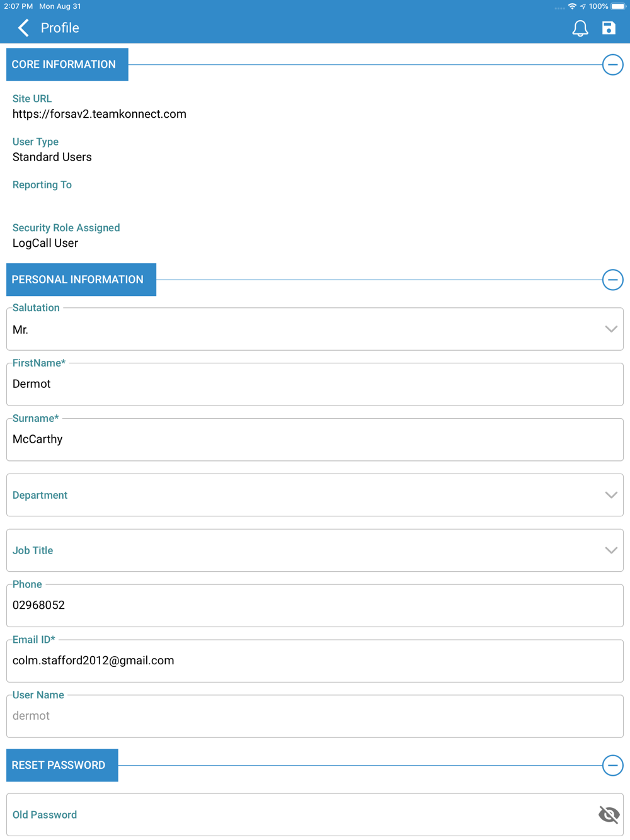630x840 pixels.
Task: Collapse the Reset Password section
Action: pyautogui.click(x=612, y=766)
